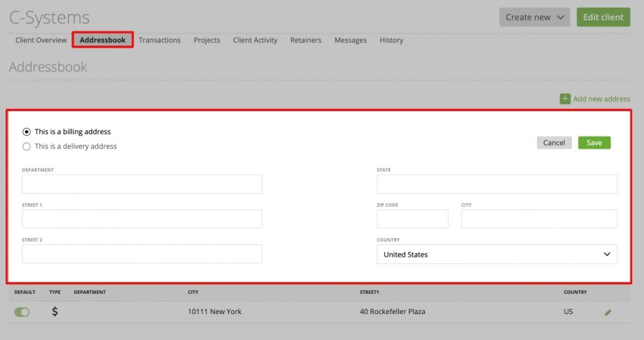Viewport: 644px width, 340px height.
Task: Click the Edit client button
Action: click(603, 17)
